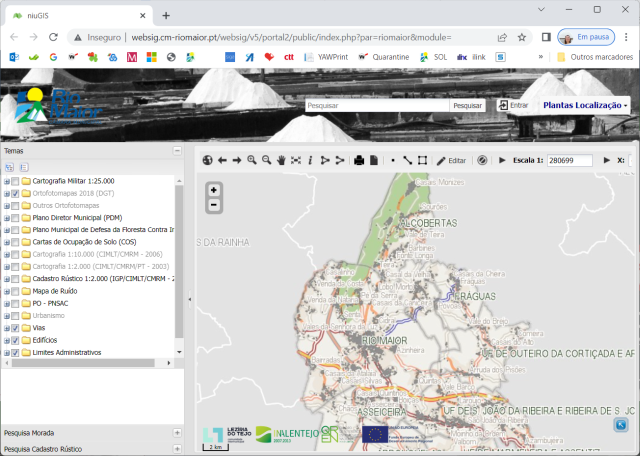
Task: Click the Escala scale input field
Action: click(x=569, y=160)
